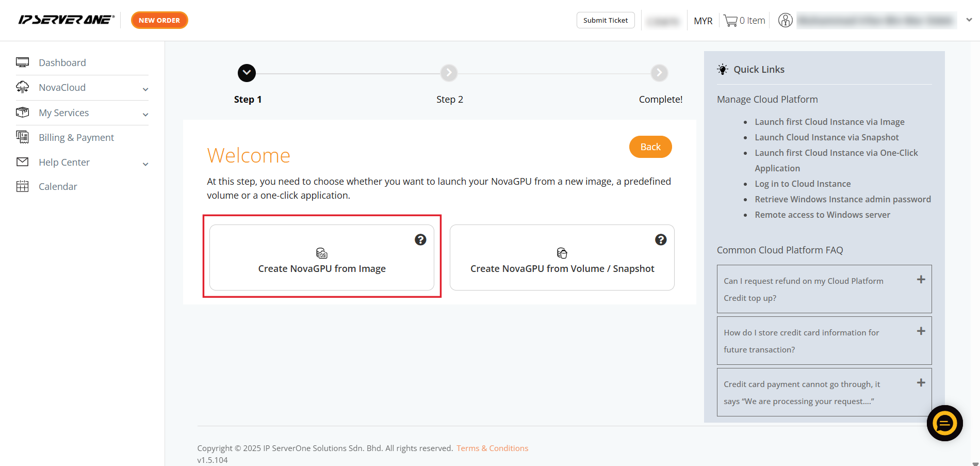Click the Step 1 progress circle

tap(247, 73)
